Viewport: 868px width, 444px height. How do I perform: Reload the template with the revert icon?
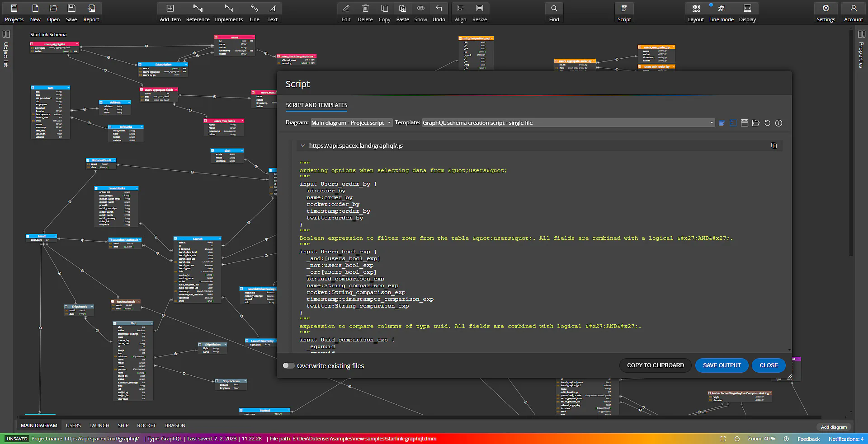point(767,123)
